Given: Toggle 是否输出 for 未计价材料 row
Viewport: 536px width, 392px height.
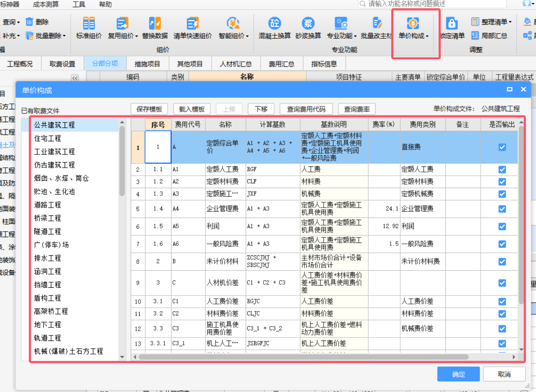Looking at the screenshot, I should (502, 262).
